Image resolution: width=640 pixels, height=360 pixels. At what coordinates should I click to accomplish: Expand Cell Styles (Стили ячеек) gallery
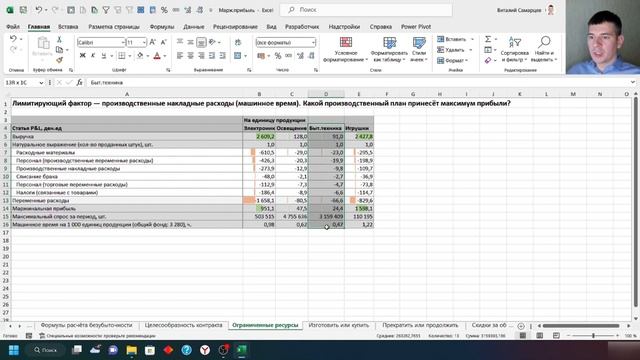pyautogui.click(x=419, y=49)
